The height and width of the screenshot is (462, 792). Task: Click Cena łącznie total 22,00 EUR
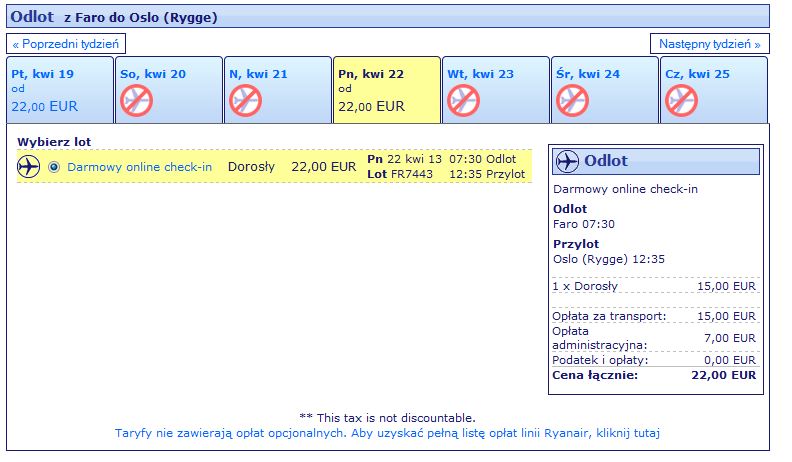[x=723, y=375]
